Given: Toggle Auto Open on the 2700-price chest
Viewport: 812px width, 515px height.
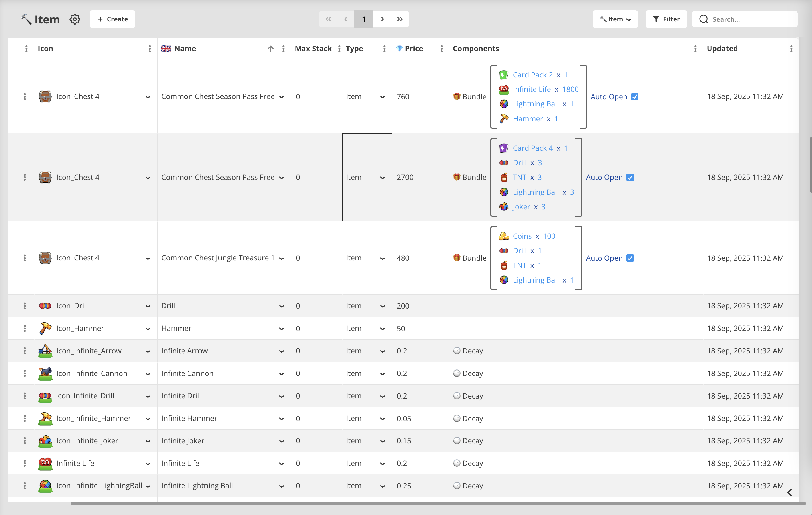Looking at the screenshot, I should [630, 177].
